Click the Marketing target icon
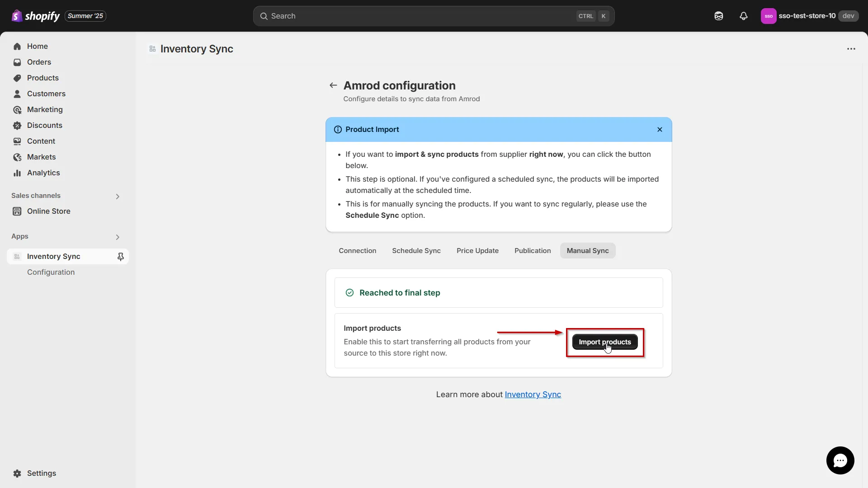Viewport: 868px width, 488px height. tap(17, 109)
